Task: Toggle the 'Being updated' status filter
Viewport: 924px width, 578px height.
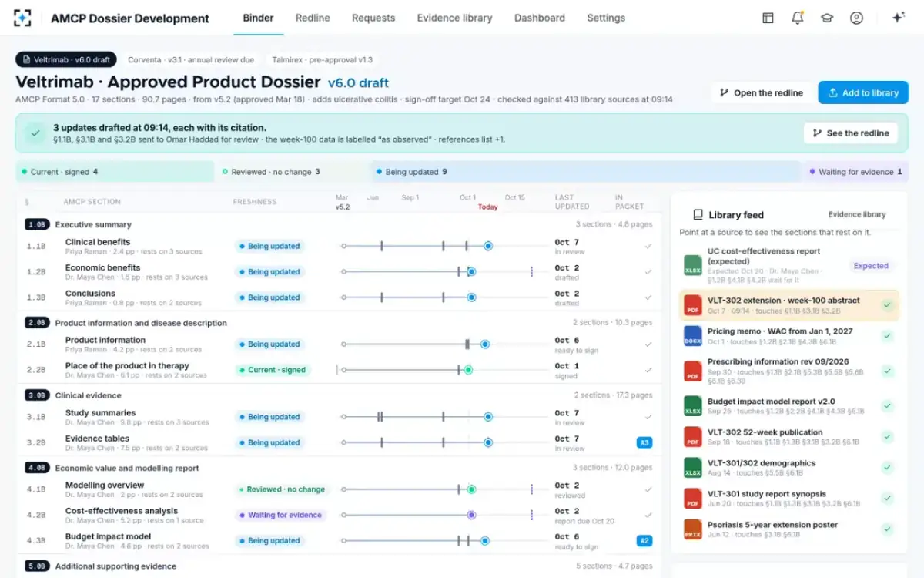Action: (x=588, y=172)
